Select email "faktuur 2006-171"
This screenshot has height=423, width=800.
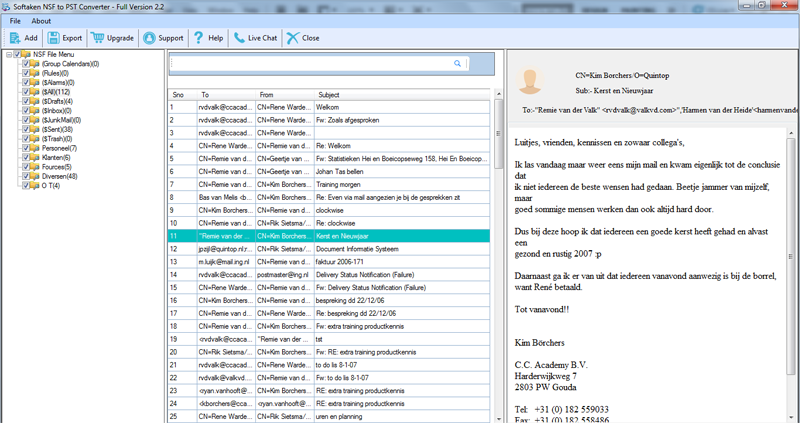[329, 262]
